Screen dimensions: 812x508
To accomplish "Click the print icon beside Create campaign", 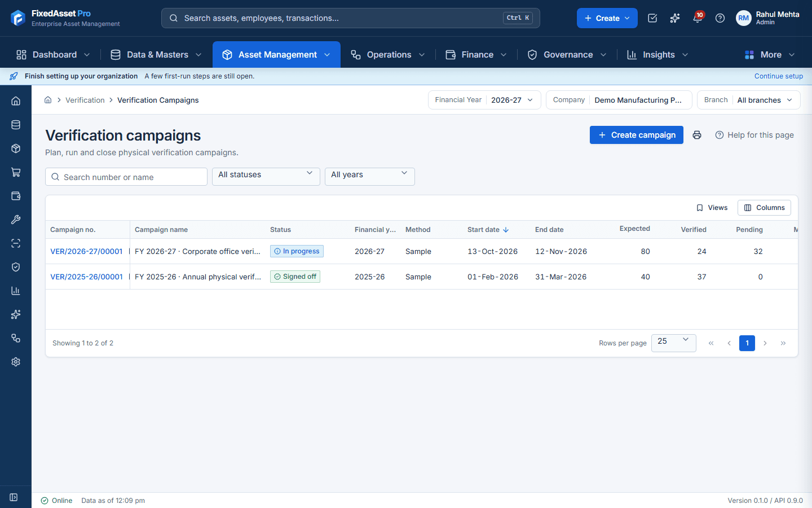I will (697, 135).
